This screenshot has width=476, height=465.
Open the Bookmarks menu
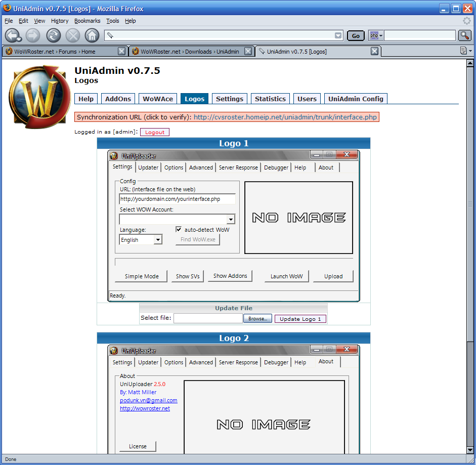coord(87,21)
